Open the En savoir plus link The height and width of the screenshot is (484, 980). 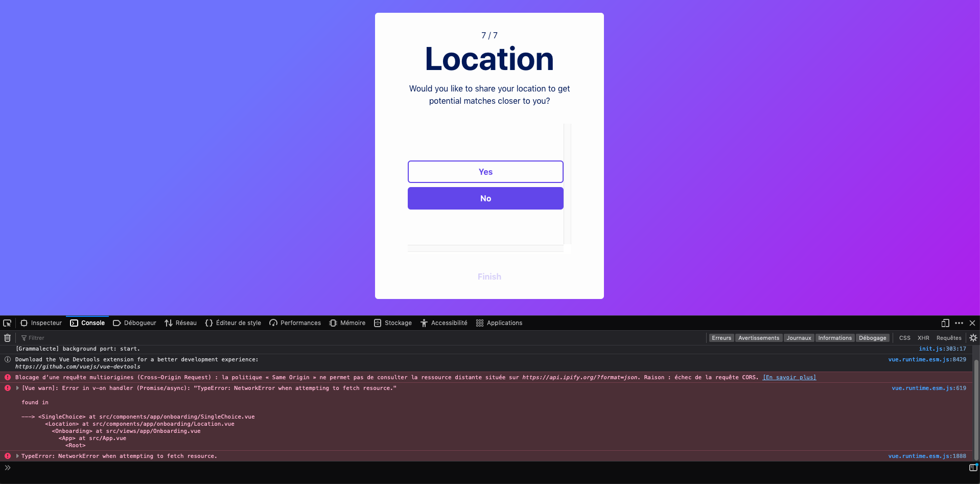coord(789,377)
